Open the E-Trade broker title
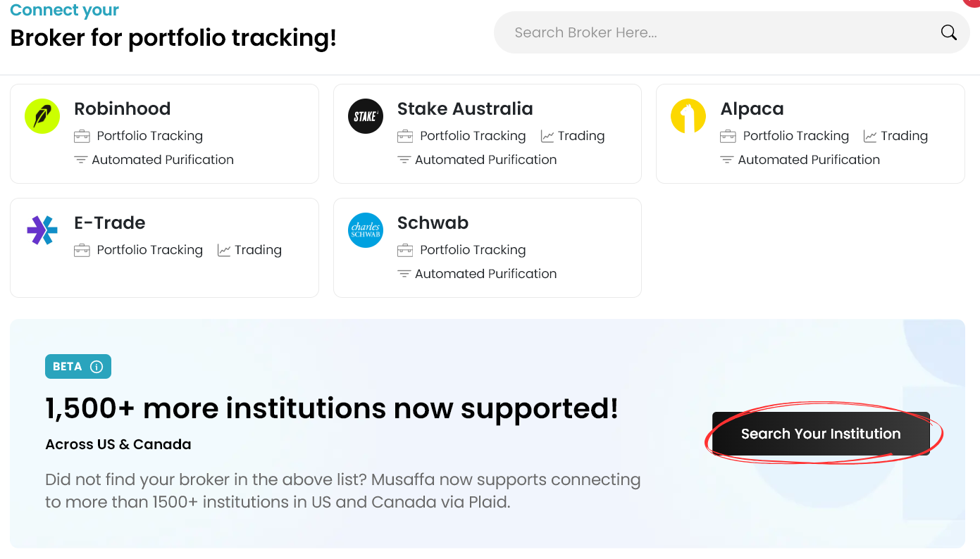The width and height of the screenshot is (980, 559). 109,222
